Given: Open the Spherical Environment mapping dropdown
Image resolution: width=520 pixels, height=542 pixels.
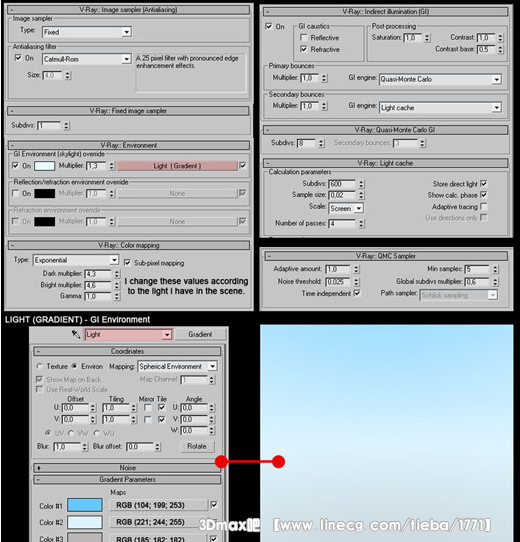Looking at the screenshot, I should [x=213, y=366].
